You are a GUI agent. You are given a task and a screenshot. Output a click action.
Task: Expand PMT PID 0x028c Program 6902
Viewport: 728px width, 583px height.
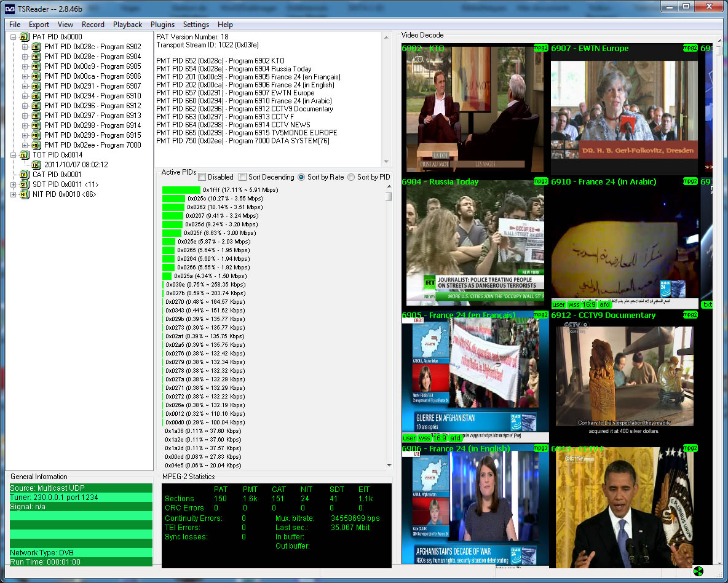click(25, 47)
